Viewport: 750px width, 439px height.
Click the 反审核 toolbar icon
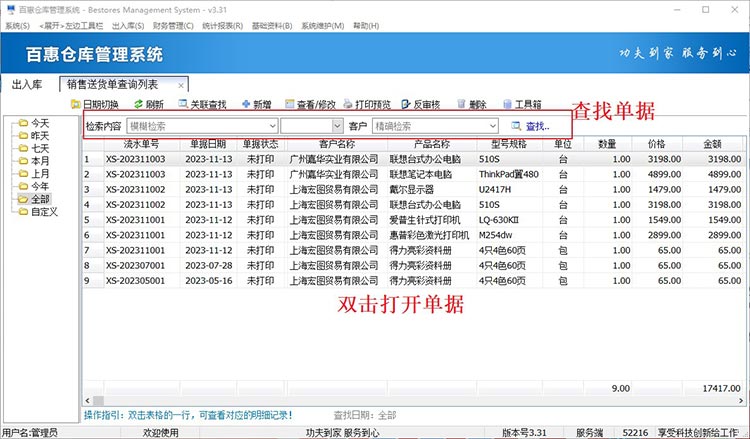coord(406,104)
